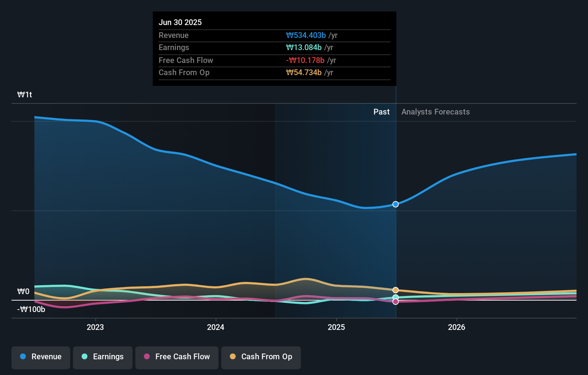Viewport: 588px width, 375px height.
Task: Toggle display of the Cash From Op series
Action: (x=261, y=357)
